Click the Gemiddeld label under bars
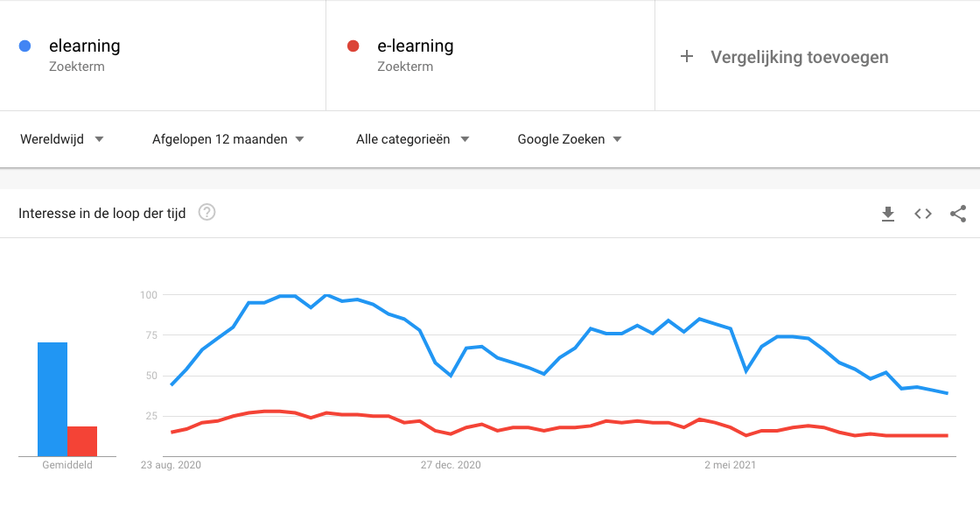The height and width of the screenshot is (528, 980). point(66,465)
